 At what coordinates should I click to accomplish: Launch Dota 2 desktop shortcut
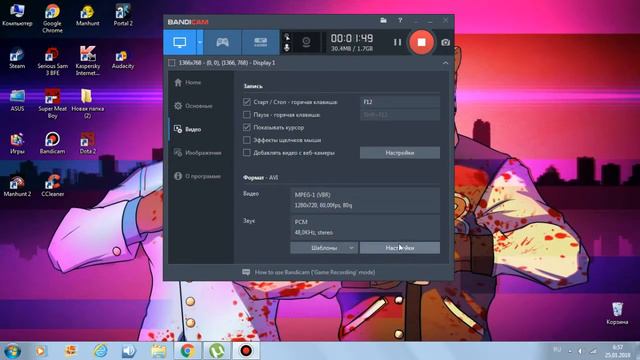coord(88,143)
